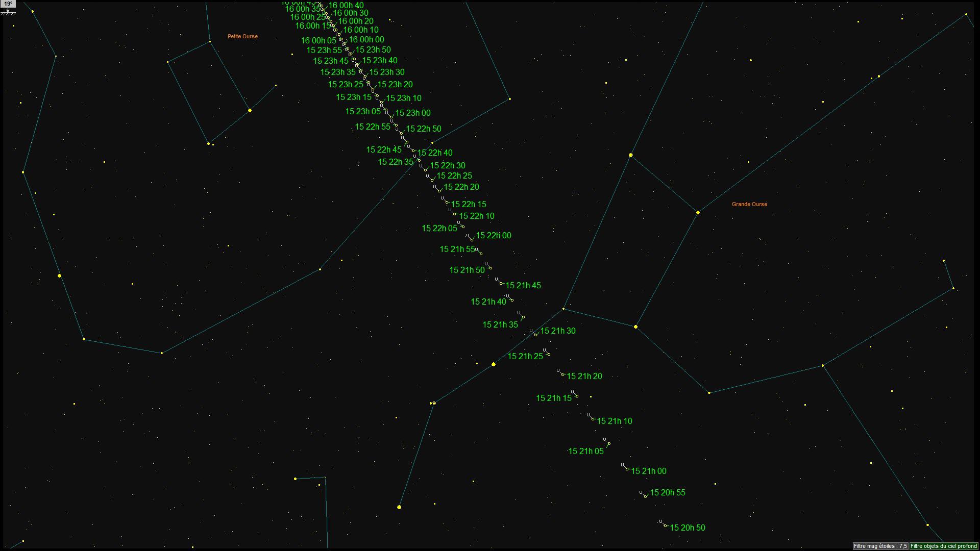
Task: Click the trajectory label 16 00h 00
Action: (x=366, y=39)
